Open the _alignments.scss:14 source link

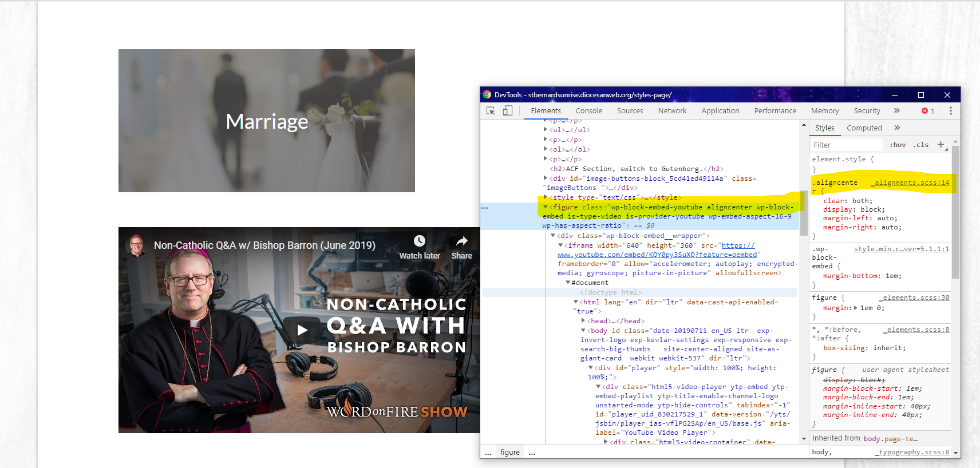910,183
